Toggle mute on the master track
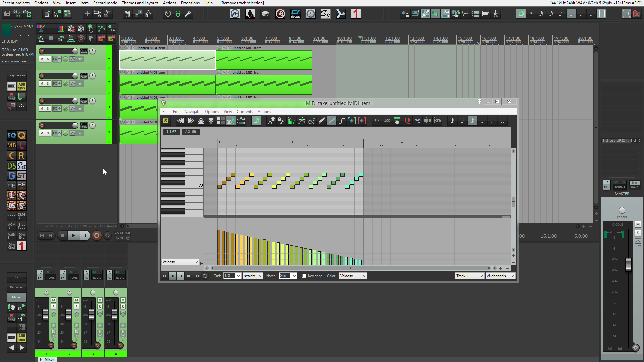The width and height of the screenshot is (644, 362). tap(638, 224)
